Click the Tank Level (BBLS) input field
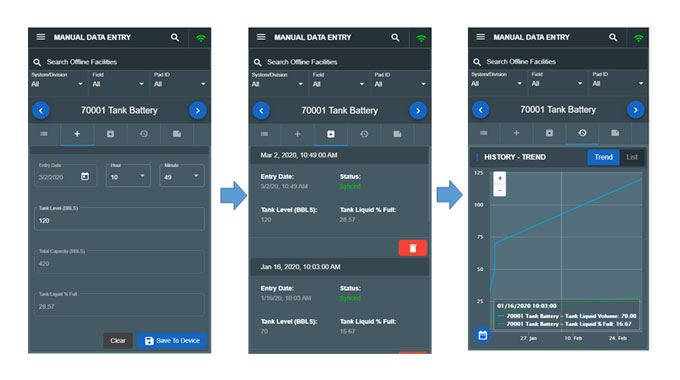 [x=119, y=219]
